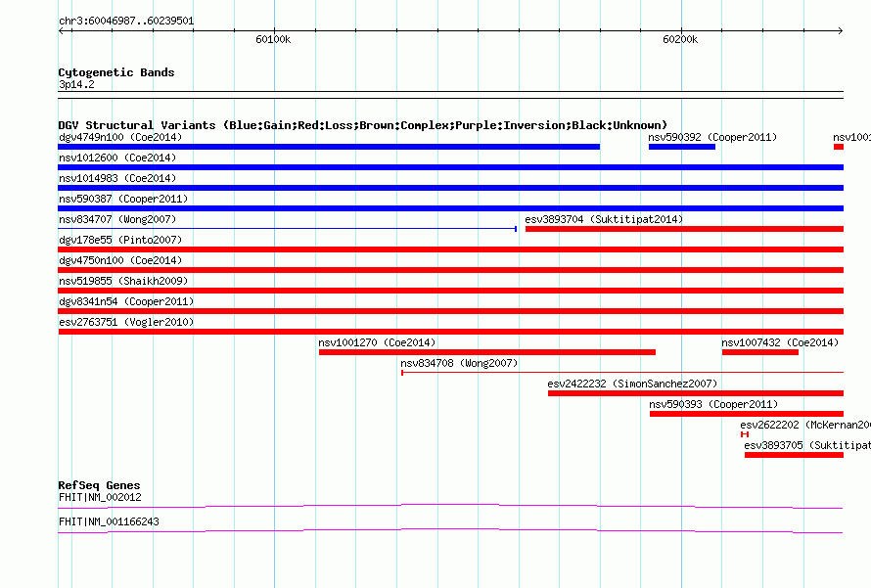
Task: Click the FHIT|NM_002012 gene label
Action: (100, 497)
